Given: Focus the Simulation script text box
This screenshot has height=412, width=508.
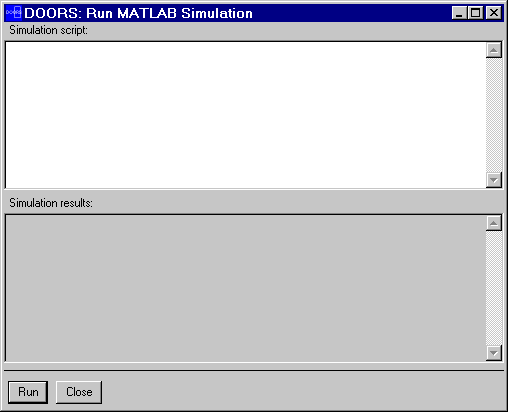Looking at the screenshot, I should click(x=246, y=115).
